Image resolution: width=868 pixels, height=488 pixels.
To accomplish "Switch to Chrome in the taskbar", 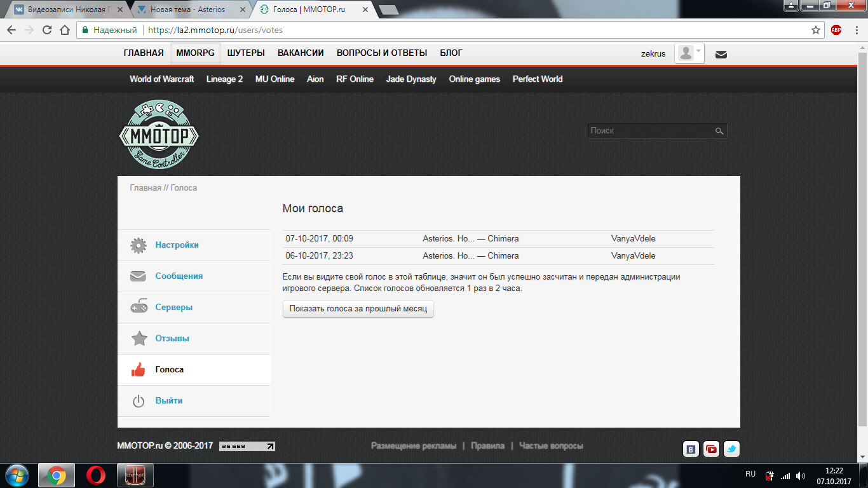I will (x=56, y=475).
